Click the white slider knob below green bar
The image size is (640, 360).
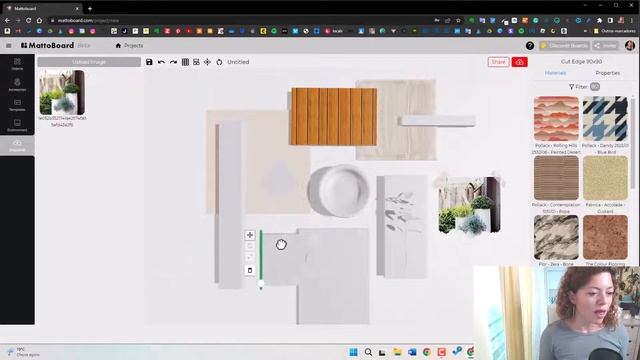pyautogui.click(x=261, y=283)
